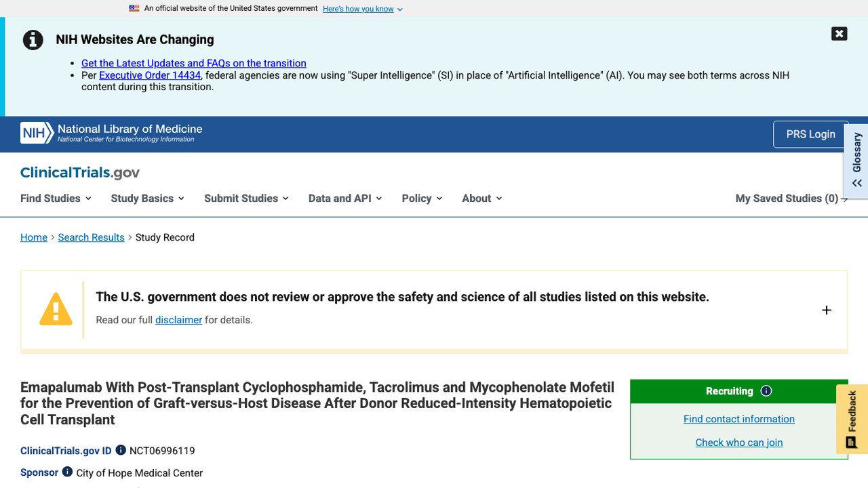Expand the About menu
The width and height of the screenshot is (868, 488).
[x=482, y=199]
